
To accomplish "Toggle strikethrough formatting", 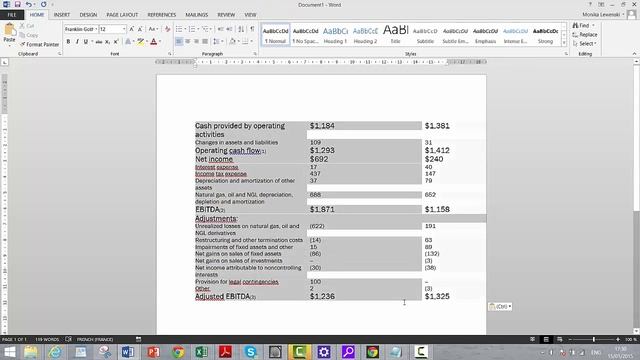I will click(x=99, y=42).
